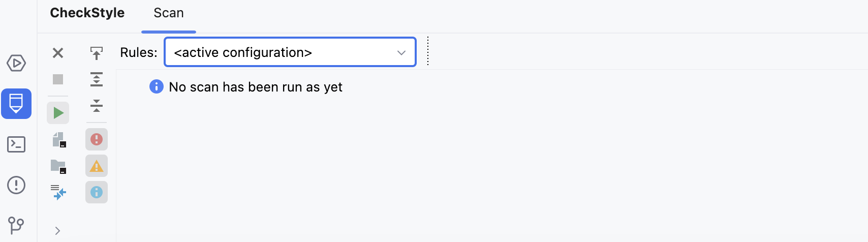Click autoscroll to source icon
Viewport: 868px width, 242px height.
coord(97,53)
